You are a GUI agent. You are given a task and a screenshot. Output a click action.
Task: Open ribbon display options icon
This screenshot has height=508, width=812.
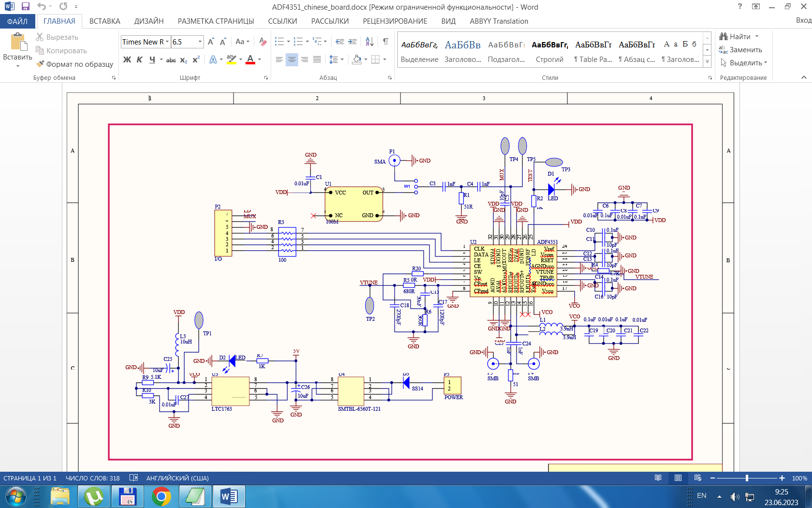click(x=756, y=6)
